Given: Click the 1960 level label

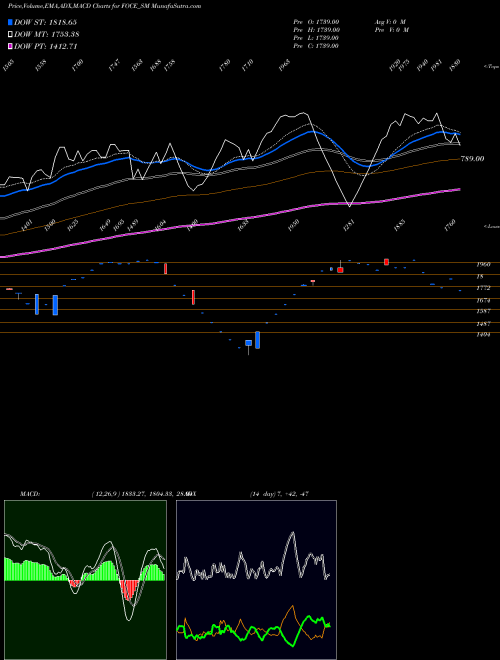Looking at the screenshot, I should tap(483, 265).
